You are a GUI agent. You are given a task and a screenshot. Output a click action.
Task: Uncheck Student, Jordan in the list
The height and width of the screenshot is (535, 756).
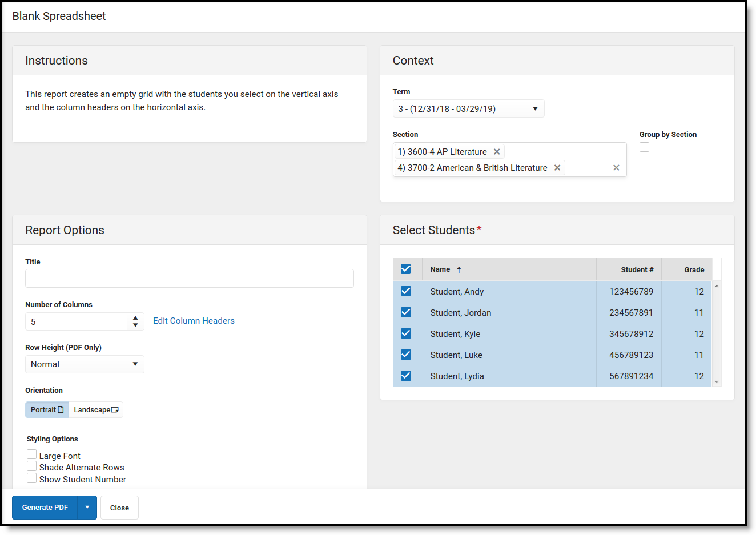[406, 312]
